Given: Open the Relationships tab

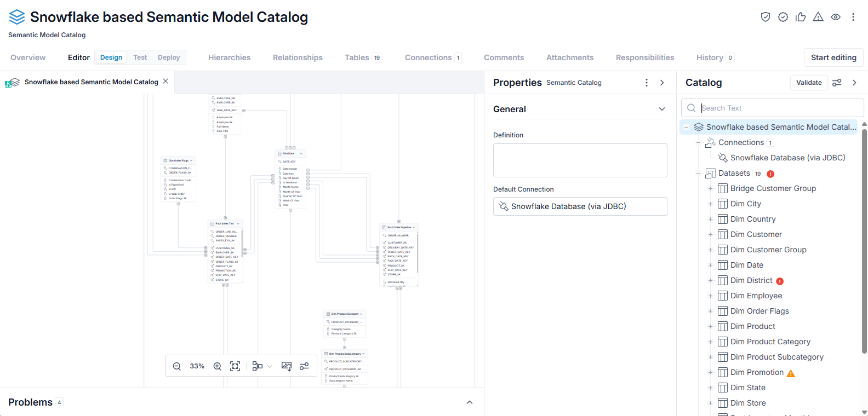Looking at the screenshot, I should coord(298,57).
